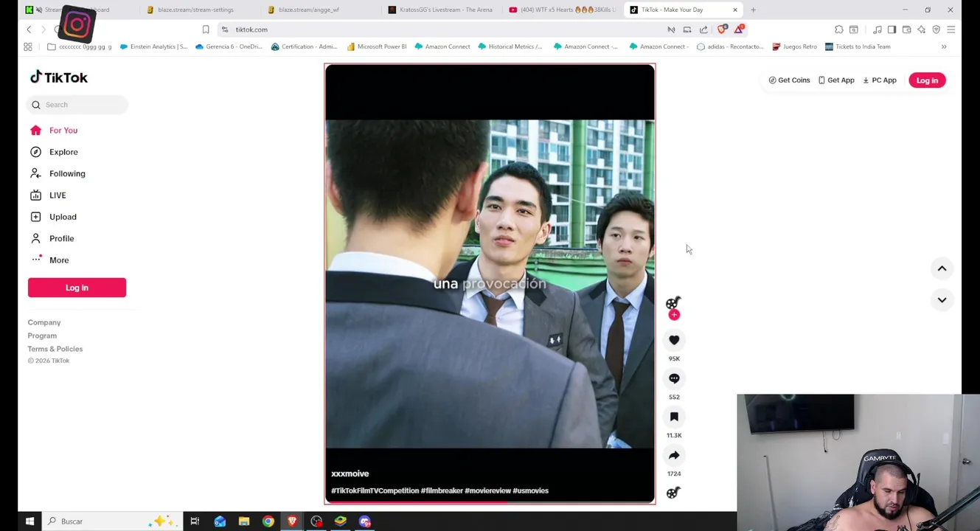Viewport: 980px width, 531px height.
Task: Switch to KratosGG's Livestream tab
Action: tap(445, 10)
